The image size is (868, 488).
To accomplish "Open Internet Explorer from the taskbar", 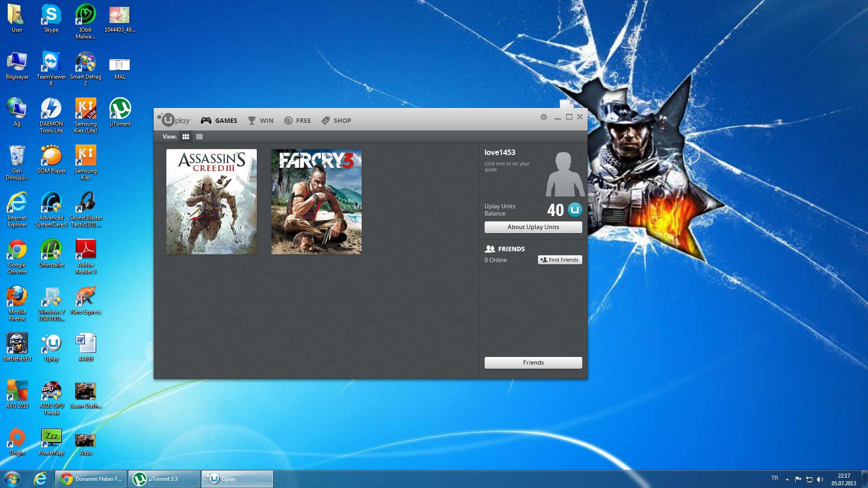I will [x=40, y=479].
